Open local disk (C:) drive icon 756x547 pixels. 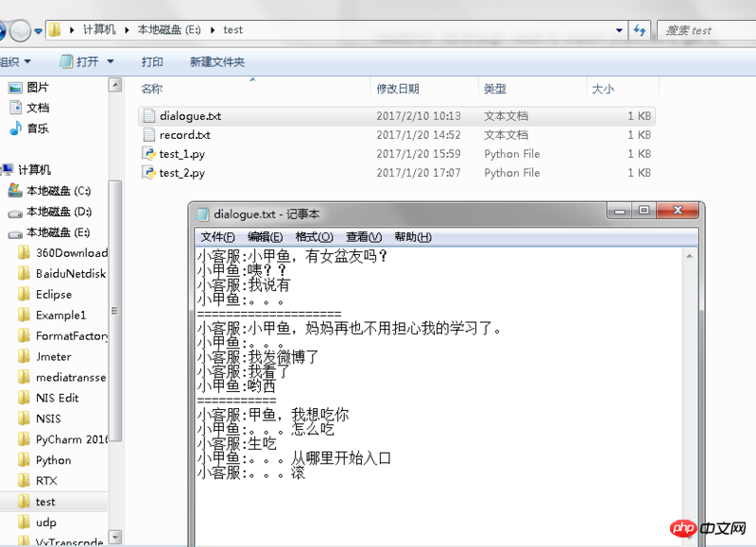tap(15, 191)
